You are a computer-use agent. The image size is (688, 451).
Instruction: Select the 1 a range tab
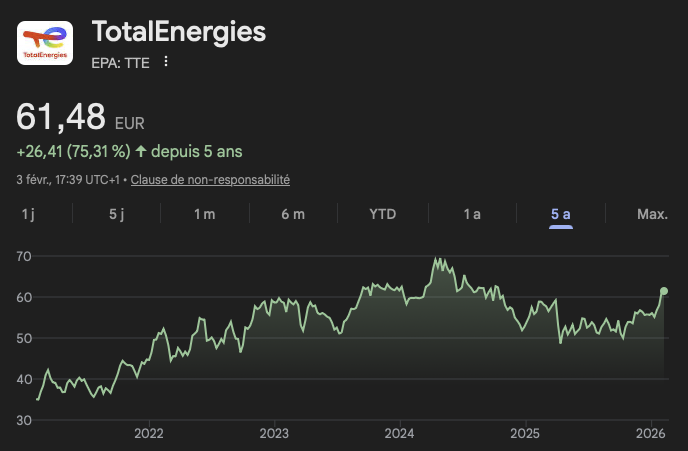(x=472, y=214)
